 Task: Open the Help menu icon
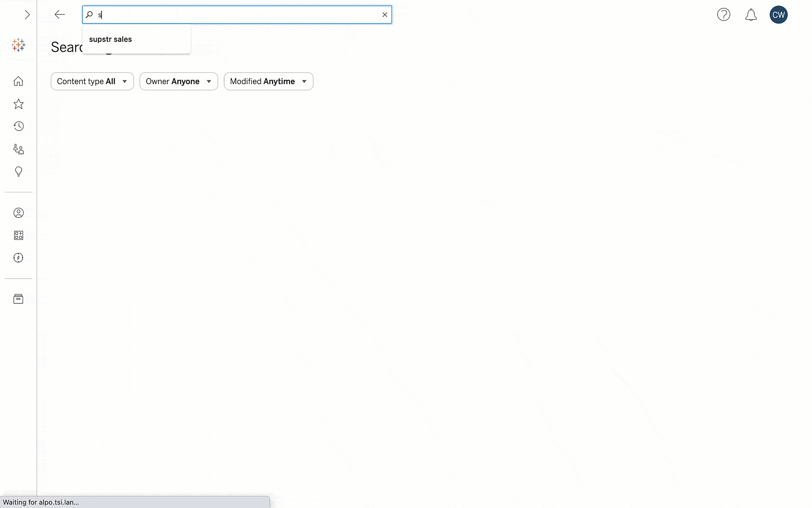pyautogui.click(x=724, y=15)
